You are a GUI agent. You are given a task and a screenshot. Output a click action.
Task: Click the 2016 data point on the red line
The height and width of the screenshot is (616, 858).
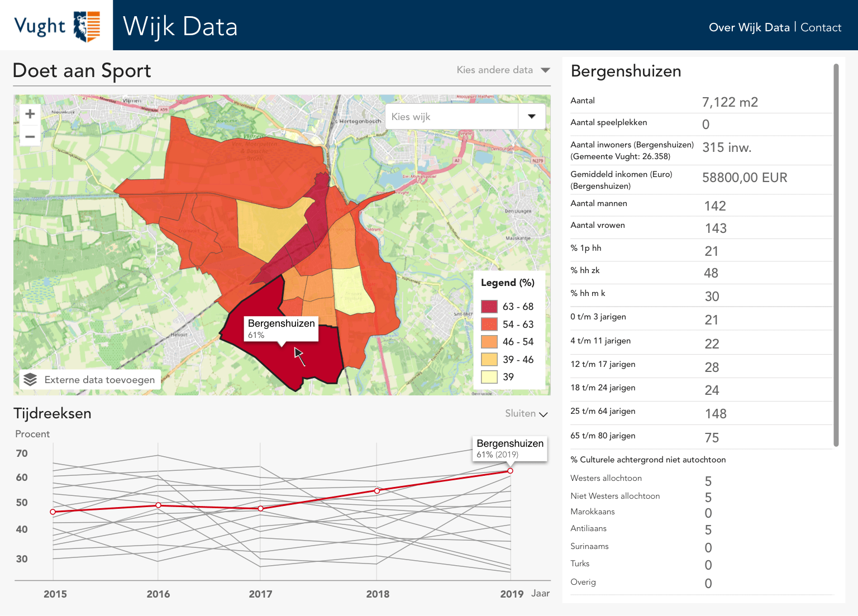coord(158,505)
